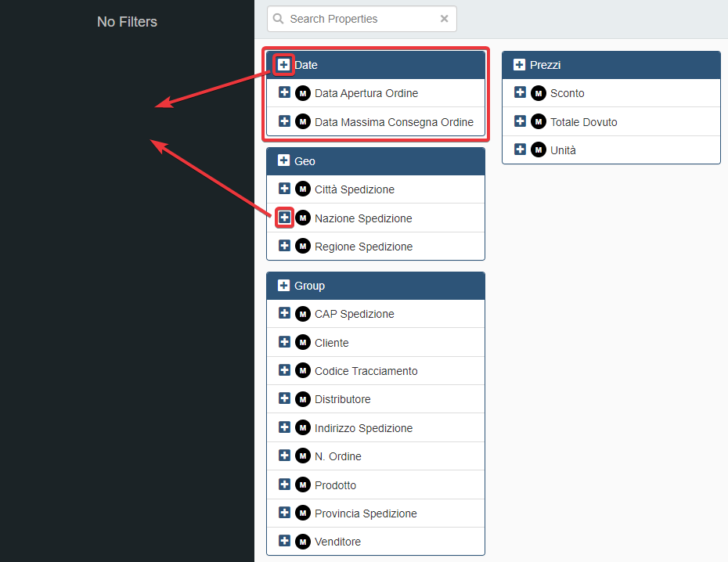The width and height of the screenshot is (728, 562).
Task: Click Data Massima Consegna Ordine label
Action: point(394,122)
